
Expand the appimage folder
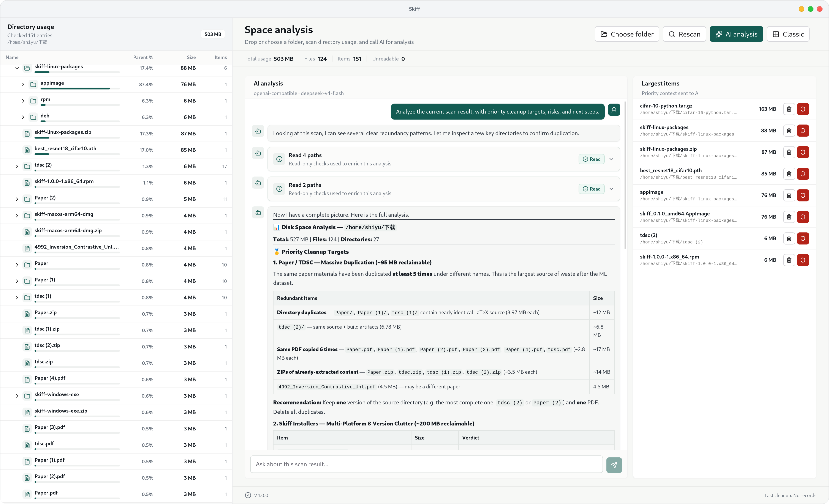coord(23,84)
